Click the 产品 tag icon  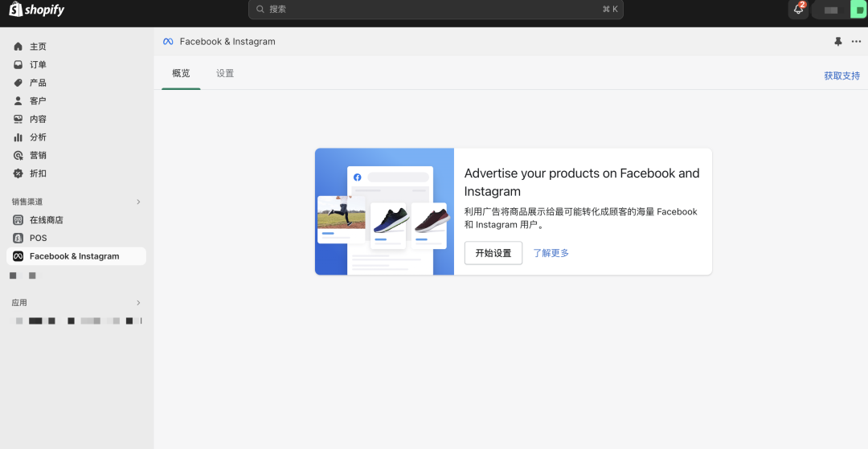[18, 83]
